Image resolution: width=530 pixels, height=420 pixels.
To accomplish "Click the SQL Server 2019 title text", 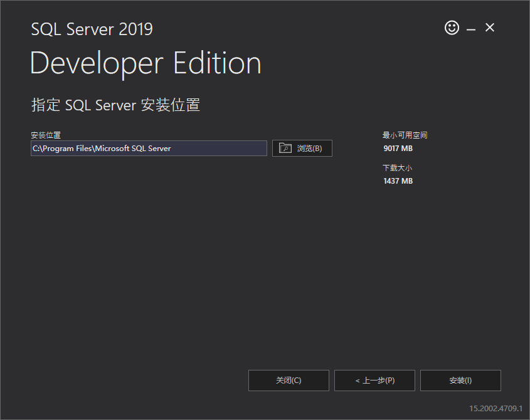I will click(x=92, y=29).
